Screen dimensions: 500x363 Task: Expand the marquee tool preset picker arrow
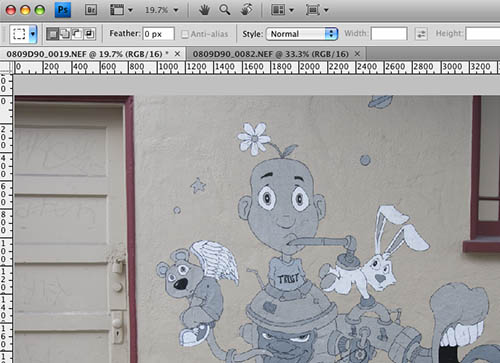click(x=32, y=34)
